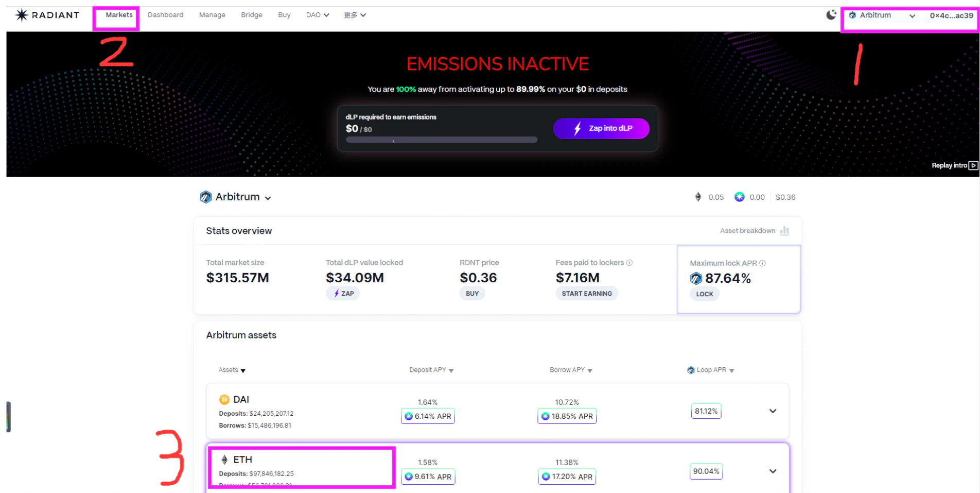Open the Arbitrum network selector in header
Image resolution: width=980 pixels, height=493 pixels.
pos(882,15)
